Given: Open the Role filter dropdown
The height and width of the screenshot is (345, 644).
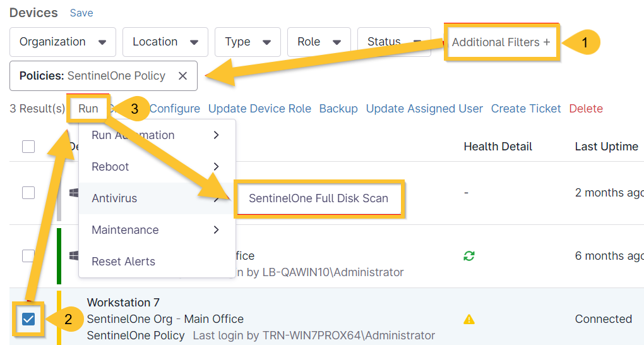Looking at the screenshot, I should (318, 42).
